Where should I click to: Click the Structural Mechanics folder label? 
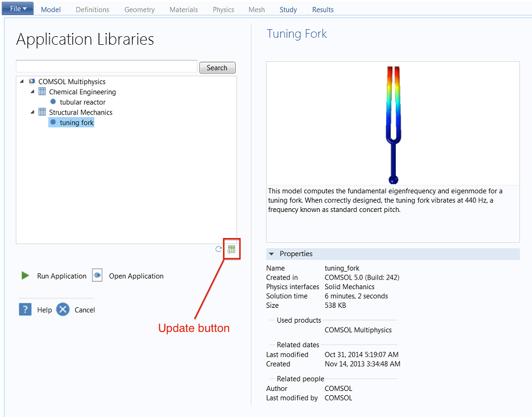[x=81, y=112]
